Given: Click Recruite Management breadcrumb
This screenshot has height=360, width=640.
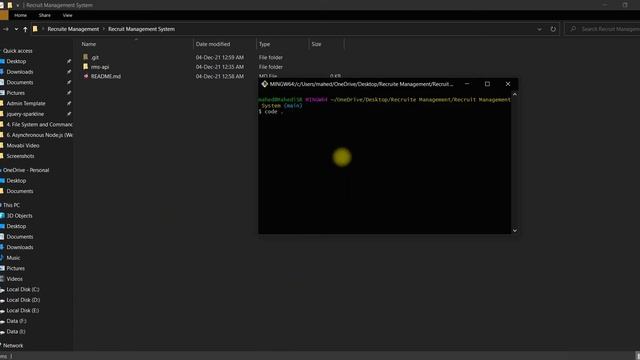Looking at the screenshot, I should tap(73, 29).
